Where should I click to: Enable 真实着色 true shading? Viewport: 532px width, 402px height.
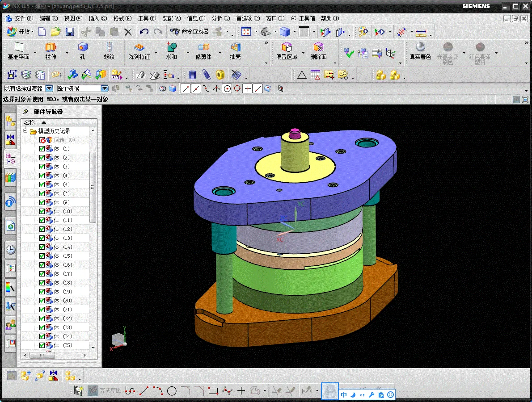click(420, 51)
